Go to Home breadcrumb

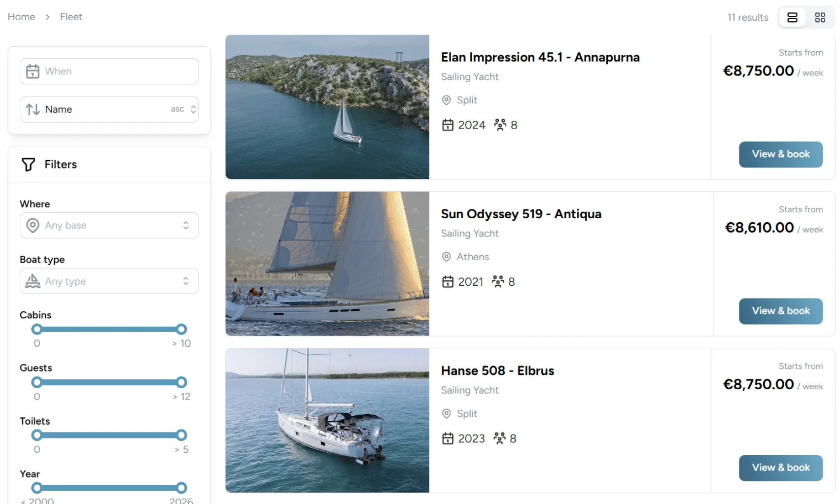coord(21,17)
